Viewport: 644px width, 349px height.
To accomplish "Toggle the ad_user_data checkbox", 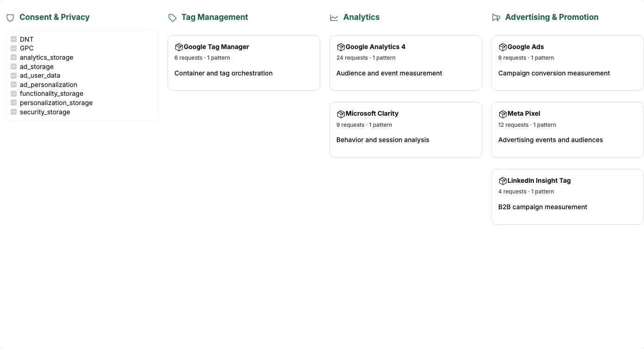I will tap(14, 75).
